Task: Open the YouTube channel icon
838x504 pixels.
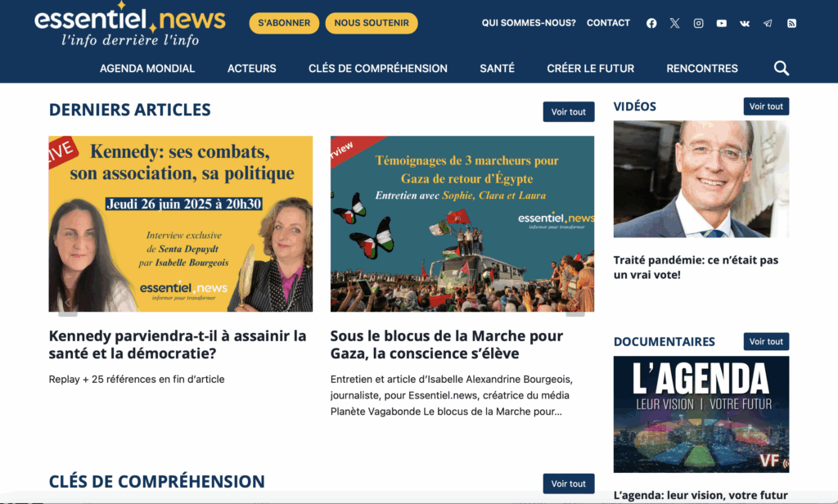Action: [x=722, y=23]
